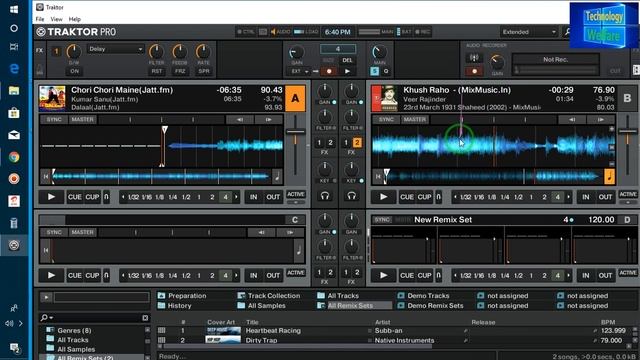Toggle MASTER on Deck A
Screen dimensions: 640x360
coord(82,120)
